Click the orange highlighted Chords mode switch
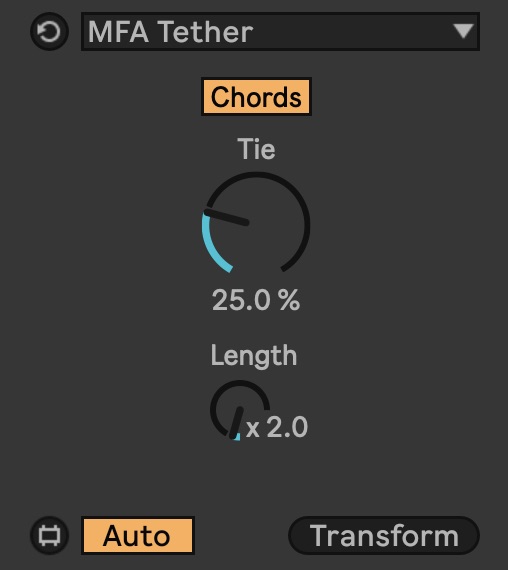Viewport: 508px width, 570px height. pyautogui.click(x=256, y=97)
